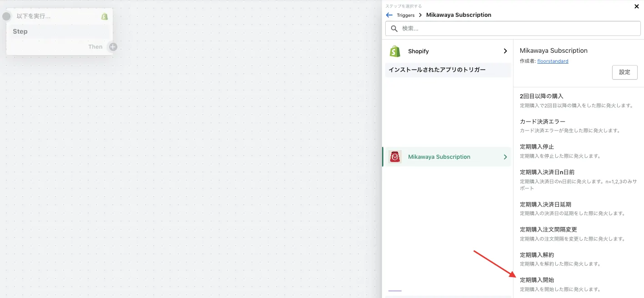
Task: Click the magnifier icon in the search box
Action: tap(394, 28)
